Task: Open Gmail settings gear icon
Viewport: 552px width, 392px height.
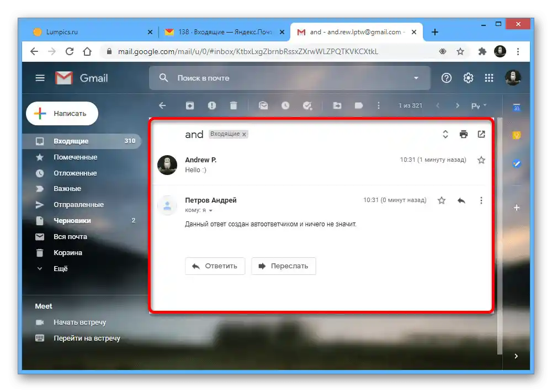Action: click(x=468, y=78)
